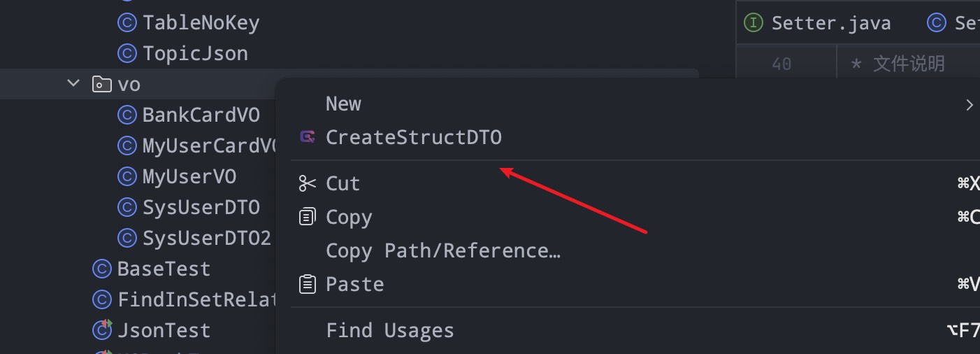This screenshot has height=354, width=980.
Task: Click the BaseTest class icon
Action: [x=102, y=269]
